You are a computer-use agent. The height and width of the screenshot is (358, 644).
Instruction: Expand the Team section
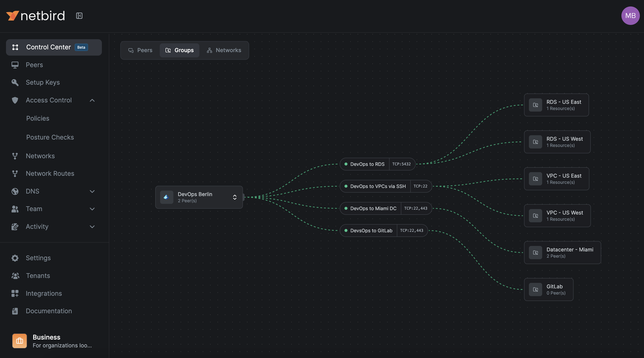(x=92, y=209)
